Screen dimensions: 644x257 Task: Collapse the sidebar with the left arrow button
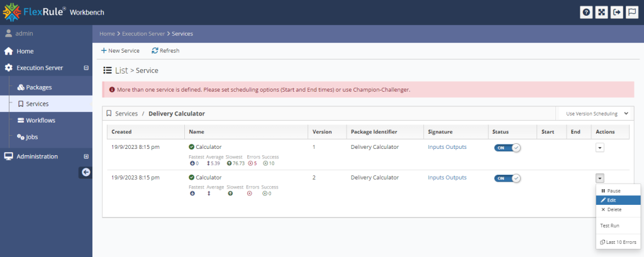pyautogui.click(x=86, y=172)
